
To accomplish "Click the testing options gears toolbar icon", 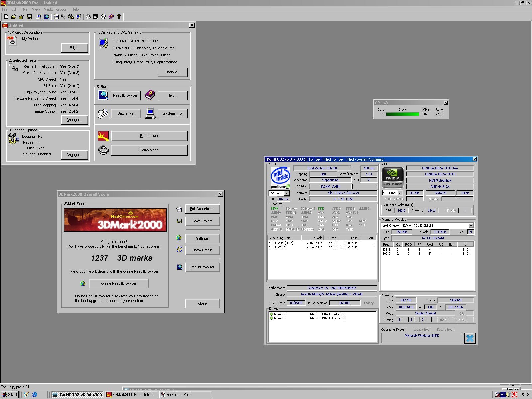I will click(x=71, y=17).
